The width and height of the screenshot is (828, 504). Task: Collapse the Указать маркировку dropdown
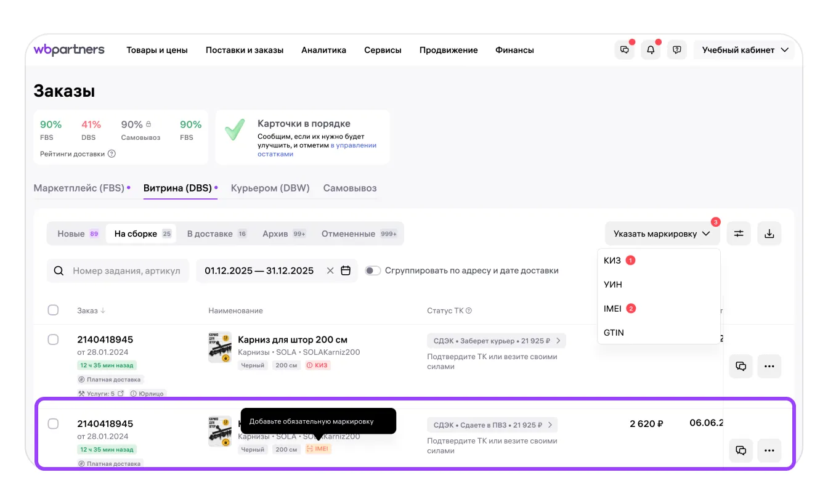[x=662, y=234]
